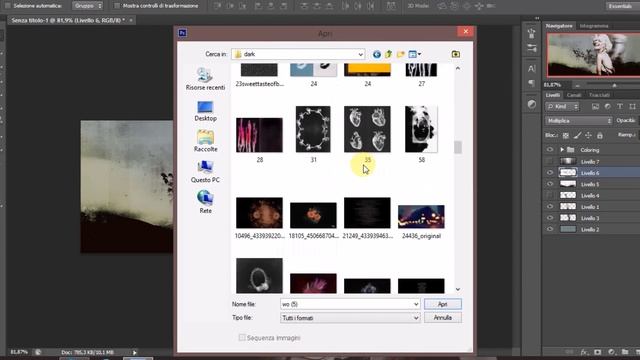The width and height of the screenshot is (640, 360).
Task: Go back to the previous folder
Action: [376, 54]
